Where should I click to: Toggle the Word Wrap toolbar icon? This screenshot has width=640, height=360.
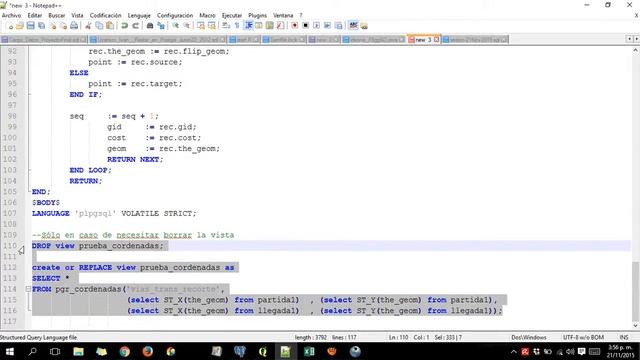tap(226, 26)
